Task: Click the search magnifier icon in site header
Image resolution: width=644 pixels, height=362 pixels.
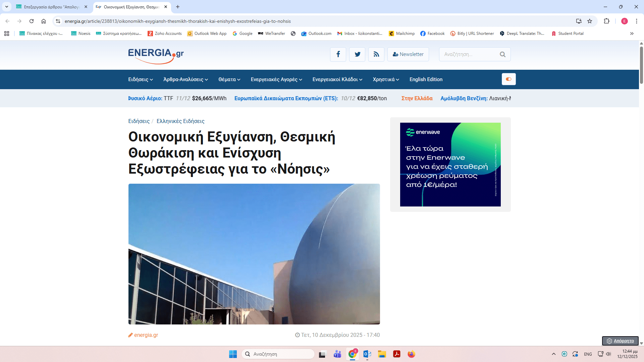Action: 502,54
